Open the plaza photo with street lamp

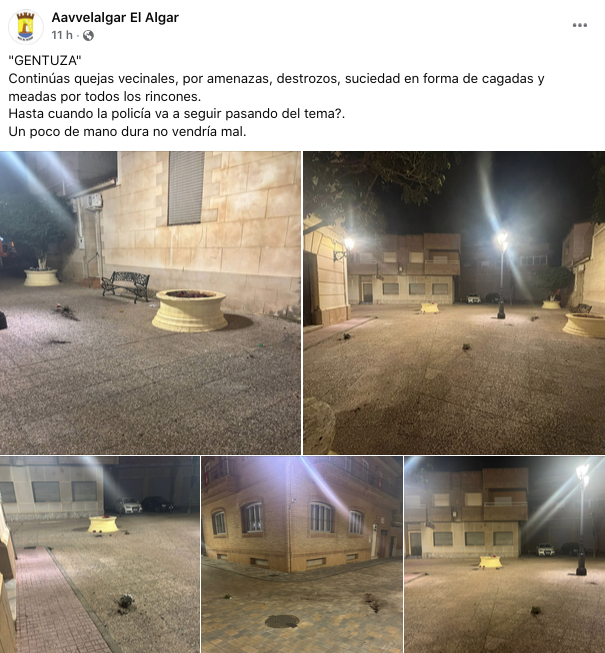[454, 303]
